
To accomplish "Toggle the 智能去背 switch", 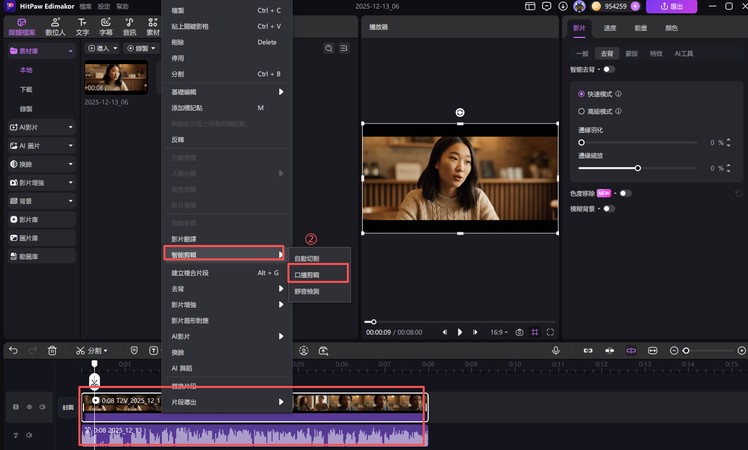I will click(609, 69).
